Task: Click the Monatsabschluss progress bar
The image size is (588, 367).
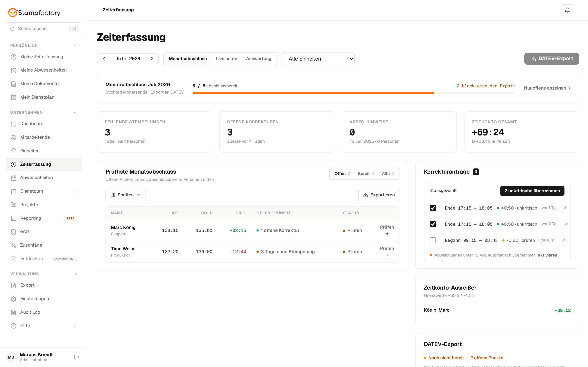Action: point(354,93)
